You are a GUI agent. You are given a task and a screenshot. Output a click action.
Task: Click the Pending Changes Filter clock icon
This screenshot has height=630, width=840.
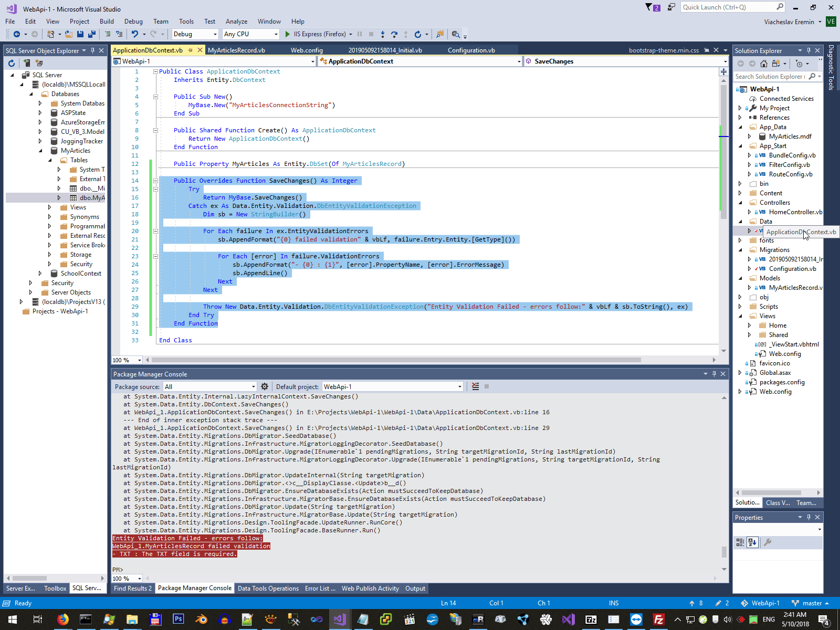pos(799,64)
